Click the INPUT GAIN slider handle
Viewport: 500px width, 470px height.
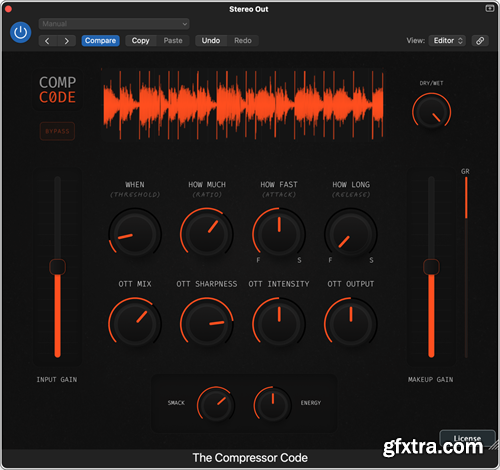coord(58,267)
